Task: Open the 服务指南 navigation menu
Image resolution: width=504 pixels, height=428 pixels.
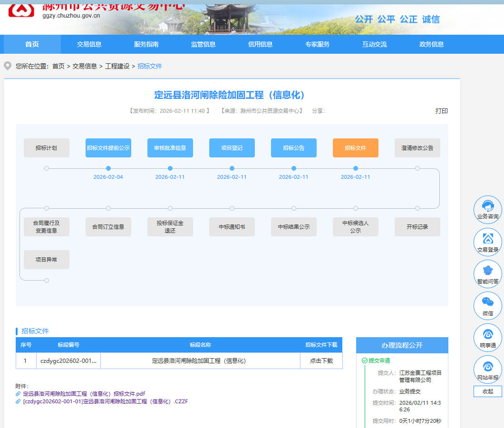Action: click(x=146, y=44)
